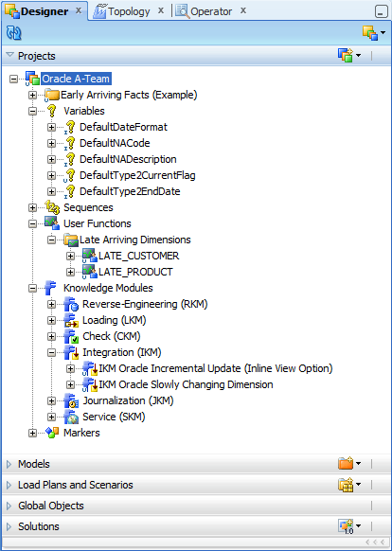Switch to the Topology tab

pyautogui.click(x=121, y=11)
